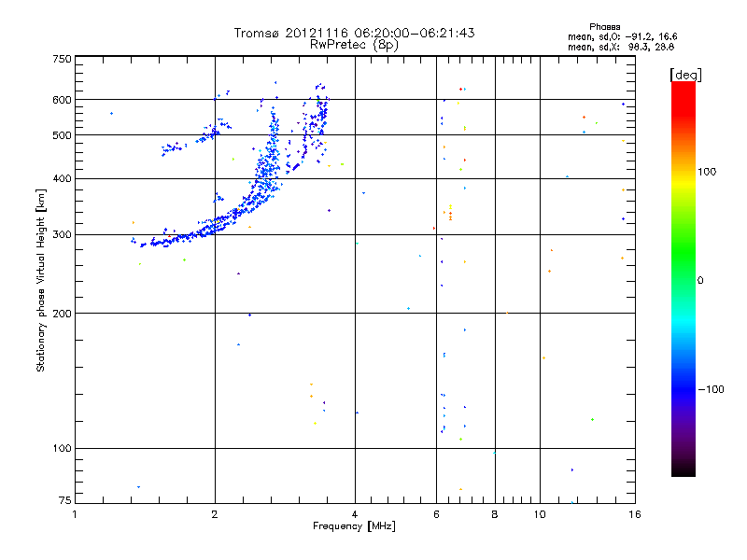Viewport: 747px width, 560px height.
Task: Click the y-axis tick label '100'
Action: (62, 448)
